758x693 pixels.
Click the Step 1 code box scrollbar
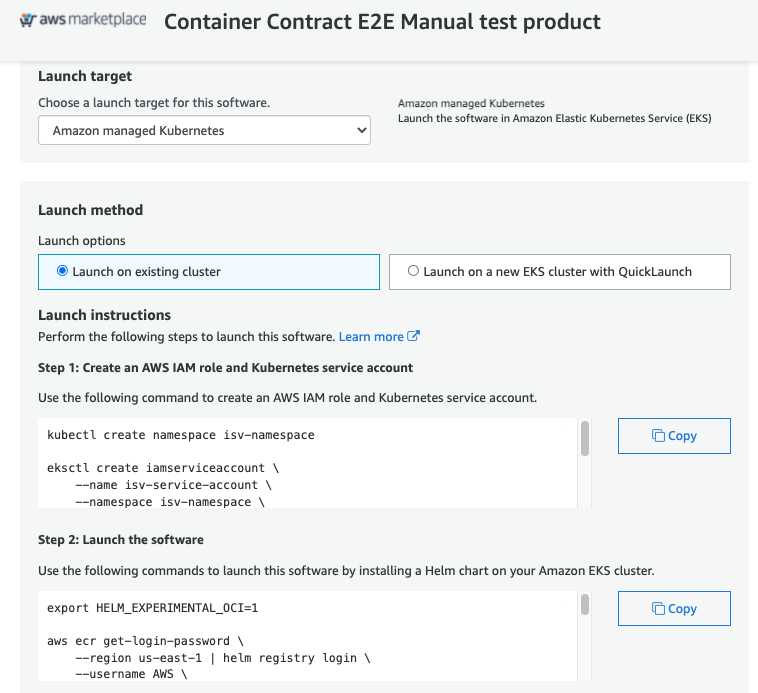pos(584,437)
